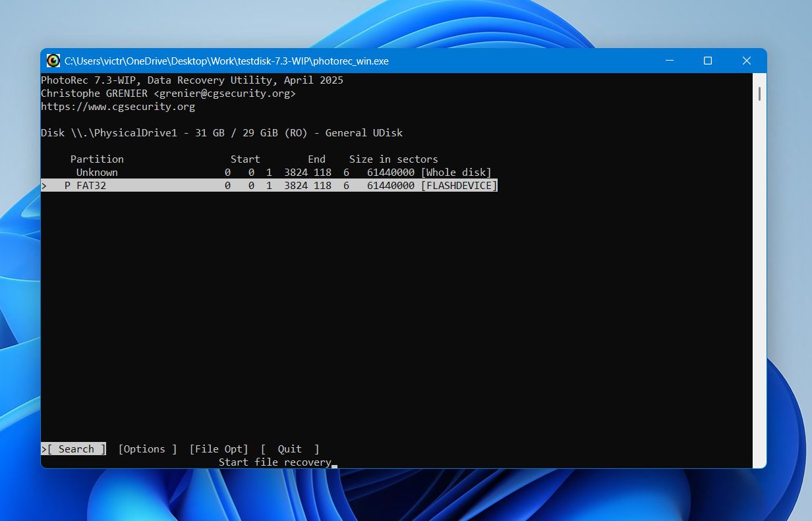This screenshot has height=521, width=812.
Task: Click the 'Start file recovery' hint text
Action: click(275, 462)
